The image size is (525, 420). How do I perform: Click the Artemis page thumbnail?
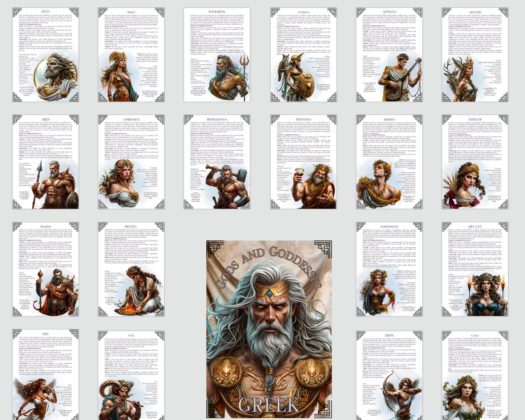pyautogui.click(x=475, y=54)
